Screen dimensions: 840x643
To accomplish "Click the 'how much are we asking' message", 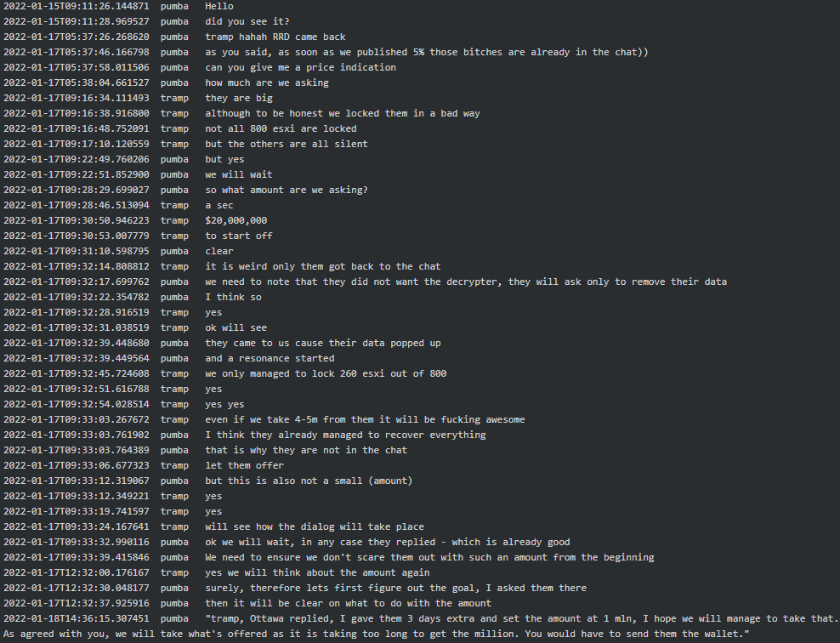I will pos(267,83).
